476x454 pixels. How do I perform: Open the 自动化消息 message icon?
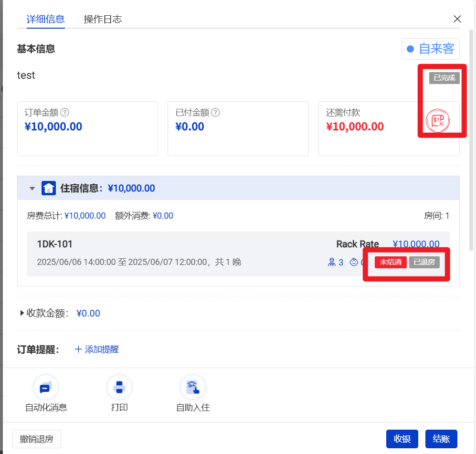(x=46, y=387)
